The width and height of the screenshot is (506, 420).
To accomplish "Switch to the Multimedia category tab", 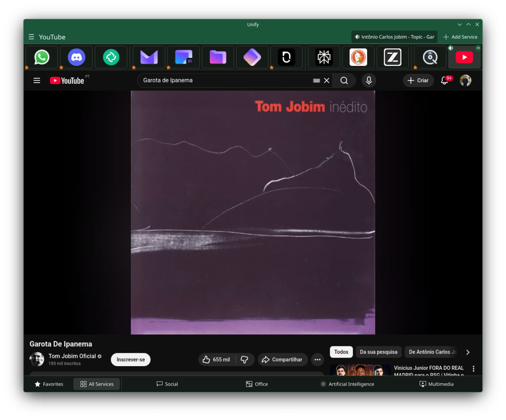I will click(x=437, y=384).
